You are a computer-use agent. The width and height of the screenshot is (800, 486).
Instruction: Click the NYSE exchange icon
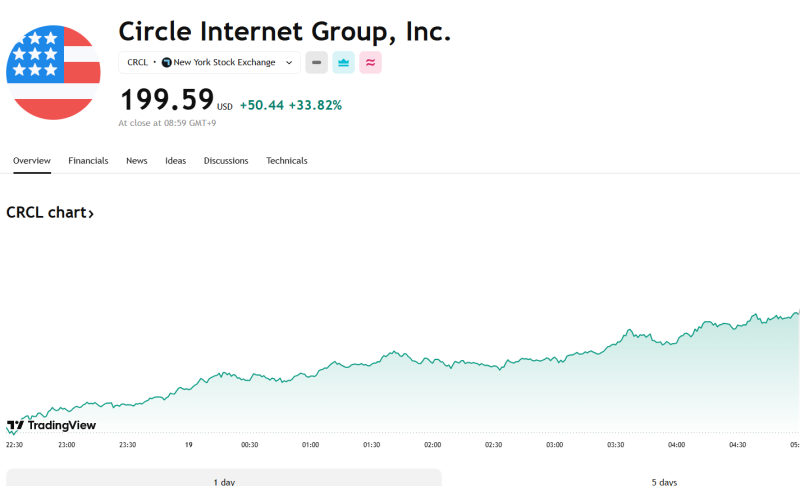(x=166, y=62)
